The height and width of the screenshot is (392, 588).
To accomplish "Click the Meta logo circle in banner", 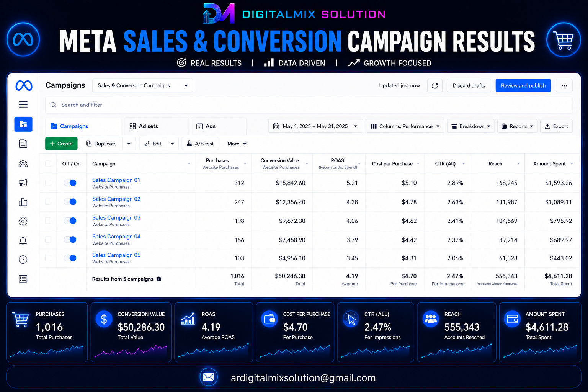I will point(23,39).
